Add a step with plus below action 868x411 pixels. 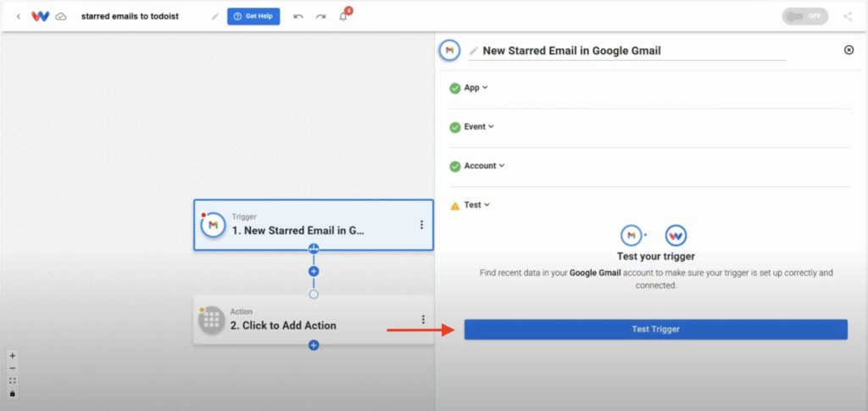click(314, 345)
